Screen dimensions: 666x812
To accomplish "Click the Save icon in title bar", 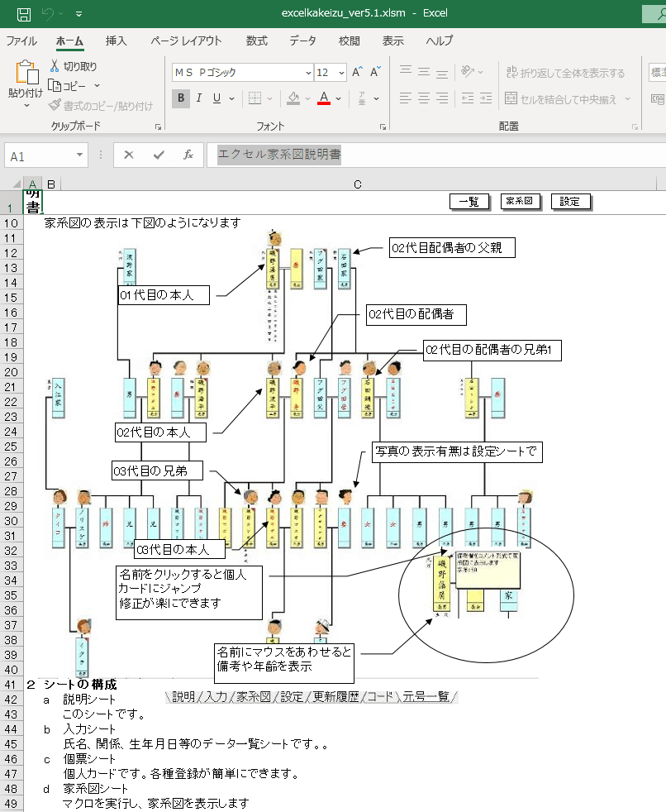I will [x=24, y=13].
